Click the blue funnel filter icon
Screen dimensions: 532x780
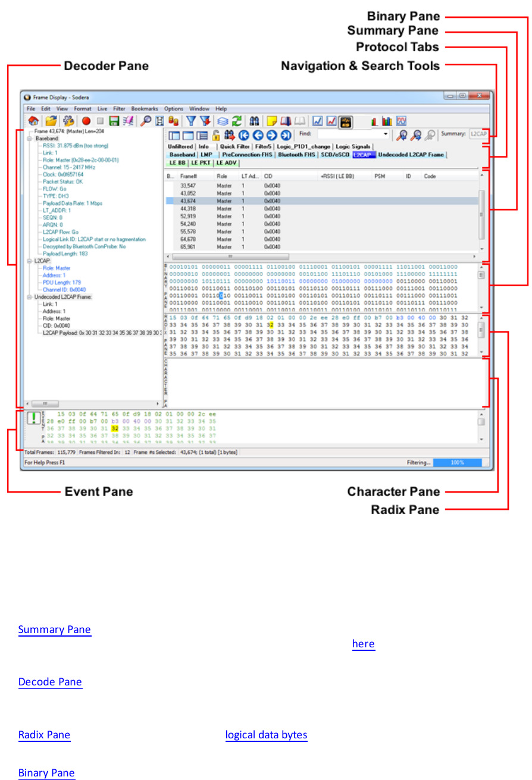pos(192,121)
